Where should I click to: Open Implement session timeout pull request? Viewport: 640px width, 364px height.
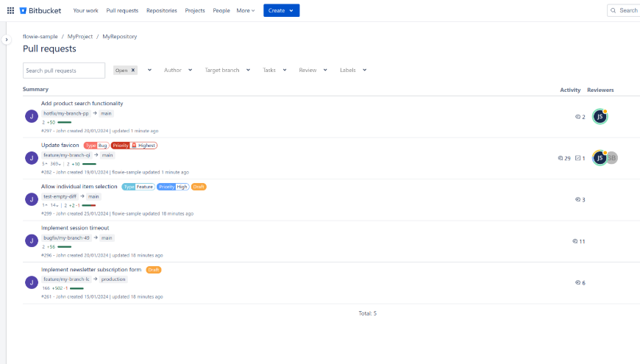point(75,228)
